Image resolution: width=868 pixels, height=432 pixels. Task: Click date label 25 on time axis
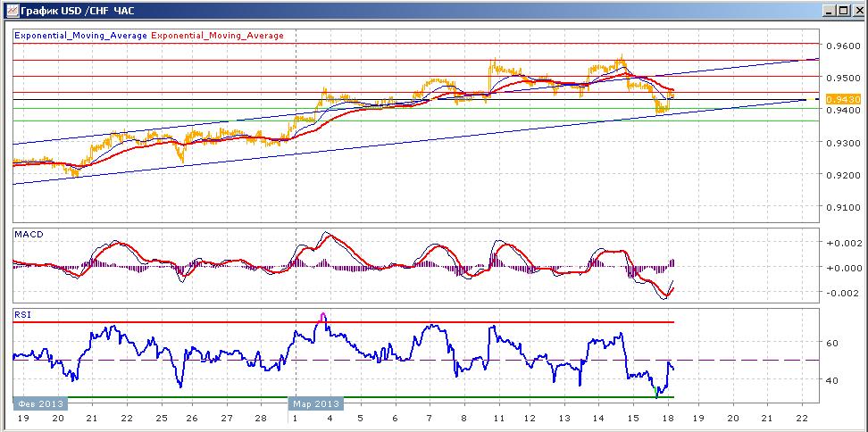161,419
